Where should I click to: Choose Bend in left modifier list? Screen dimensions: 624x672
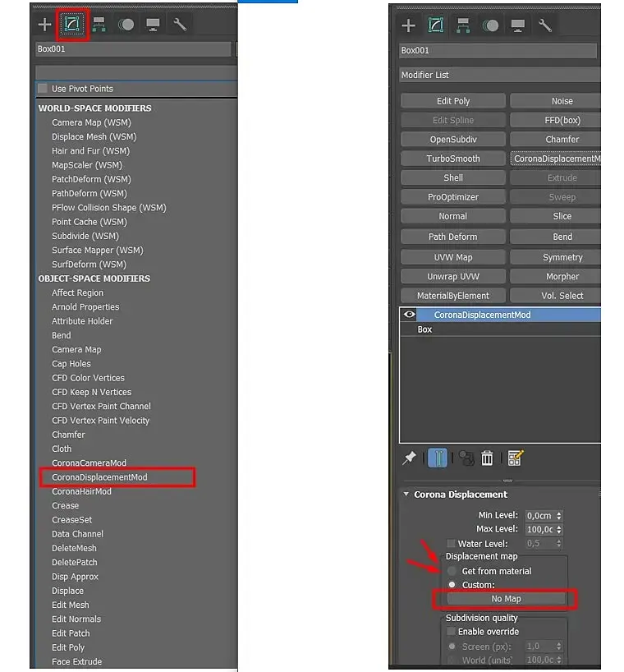click(62, 335)
